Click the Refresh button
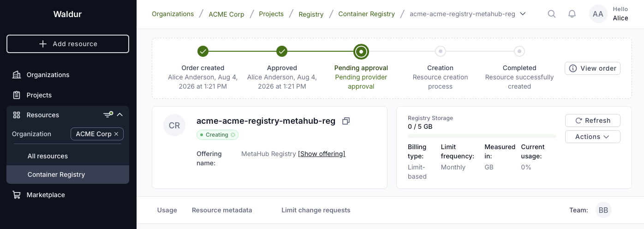 [x=592, y=121]
